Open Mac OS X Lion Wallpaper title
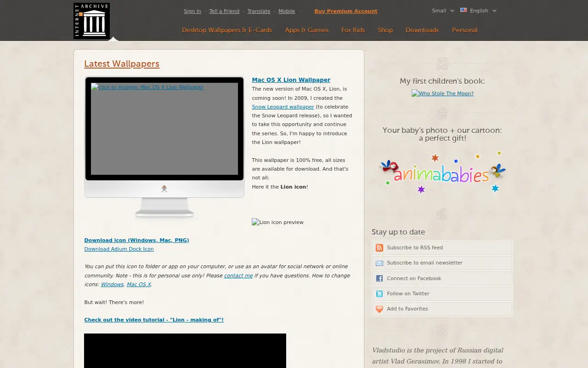This screenshot has height=368, width=588. [291, 80]
